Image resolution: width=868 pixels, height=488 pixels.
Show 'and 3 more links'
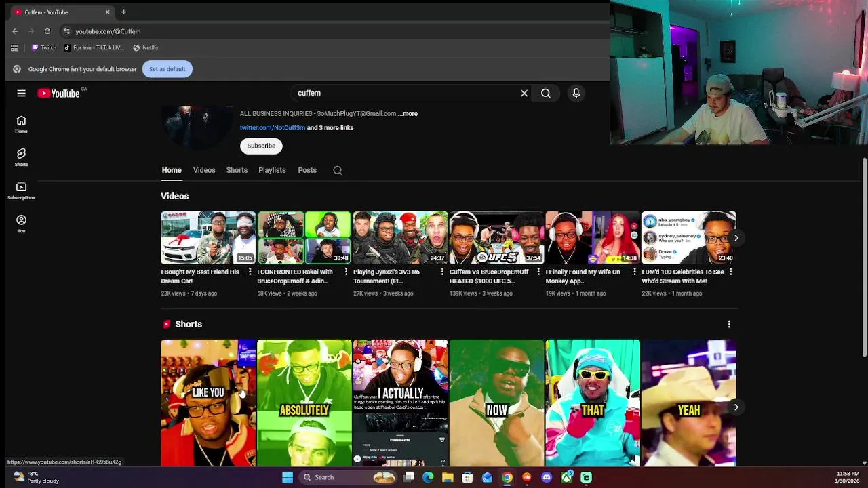coord(330,128)
